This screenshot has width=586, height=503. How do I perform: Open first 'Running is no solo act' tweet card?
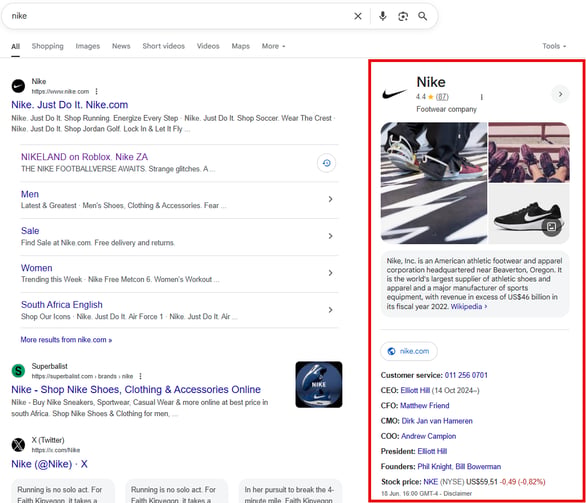[63, 491]
